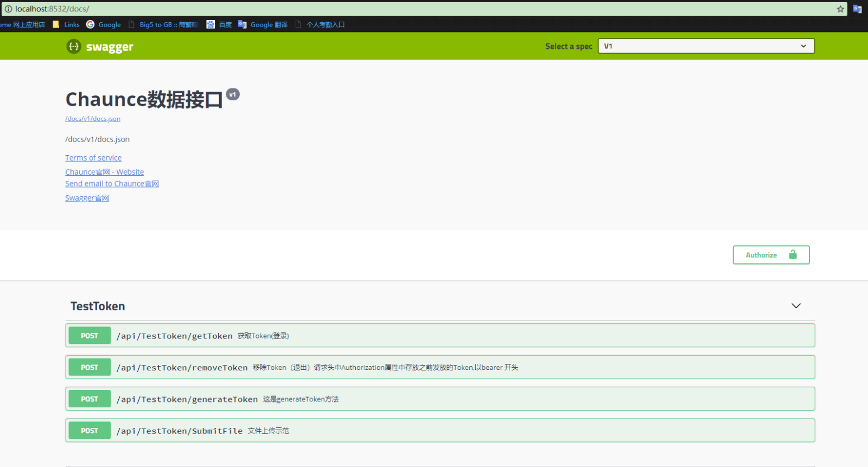Click Send email to Chaunce link
Image resolution: width=868 pixels, height=467 pixels.
(x=112, y=184)
